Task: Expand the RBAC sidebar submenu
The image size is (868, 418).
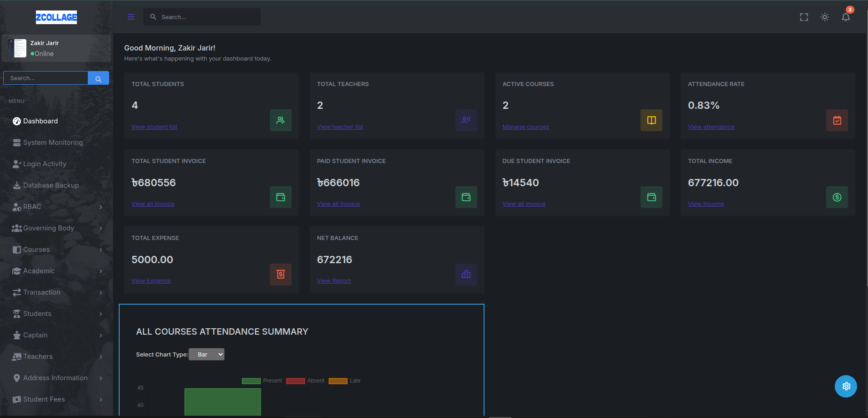Action: [x=57, y=207]
